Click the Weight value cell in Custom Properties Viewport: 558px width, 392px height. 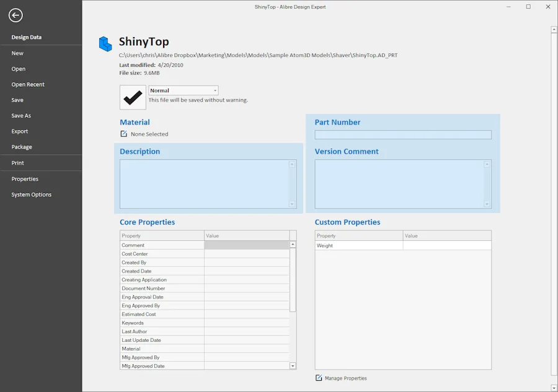pyautogui.click(x=447, y=245)
